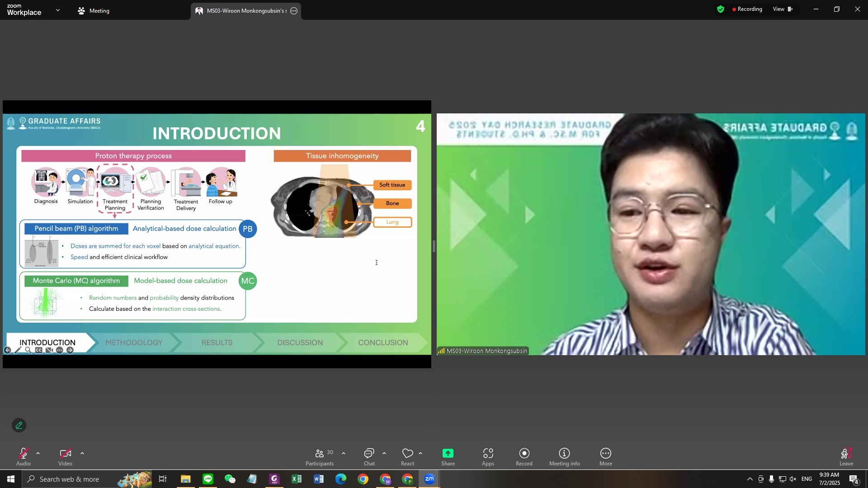
Task: Open the View layout options
Action: tap(782, 9)
